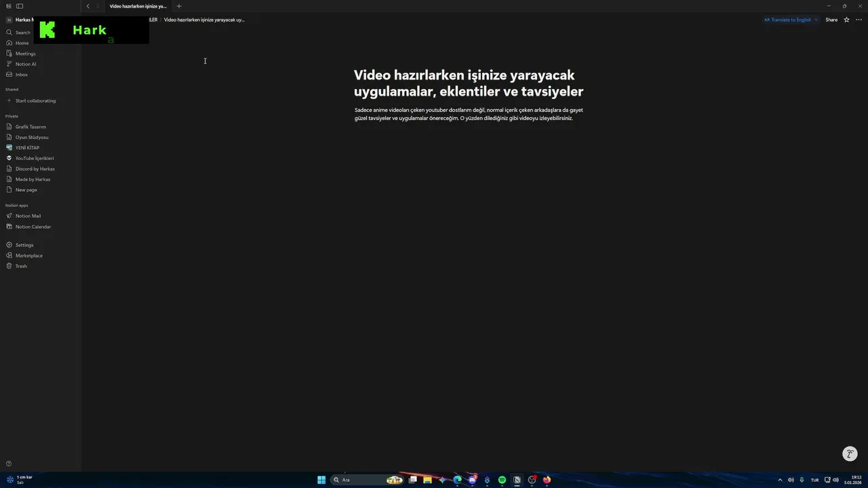Open the Notion AI floating button
Image resolution: width=868 pixels, height=488 pixels.
point(850,454)
